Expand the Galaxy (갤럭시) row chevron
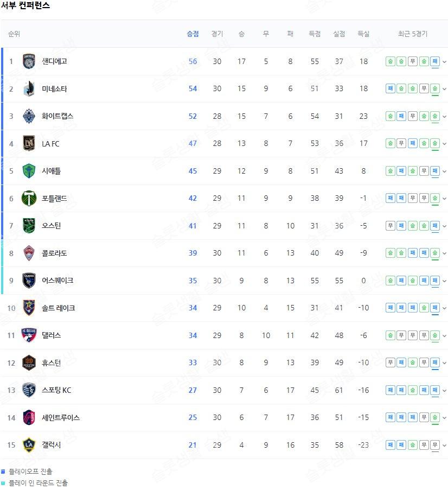448x490 pixels. [444, 446]
